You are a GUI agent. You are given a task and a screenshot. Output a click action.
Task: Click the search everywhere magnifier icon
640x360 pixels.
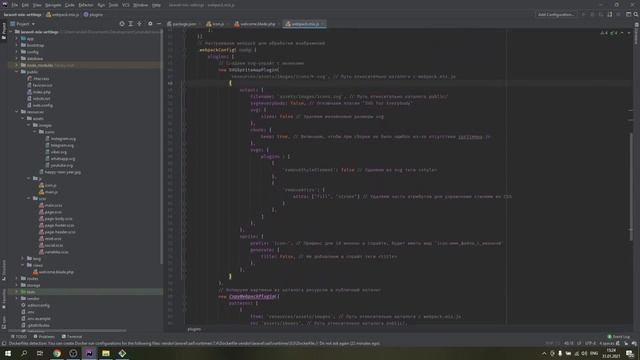[636, 14]
